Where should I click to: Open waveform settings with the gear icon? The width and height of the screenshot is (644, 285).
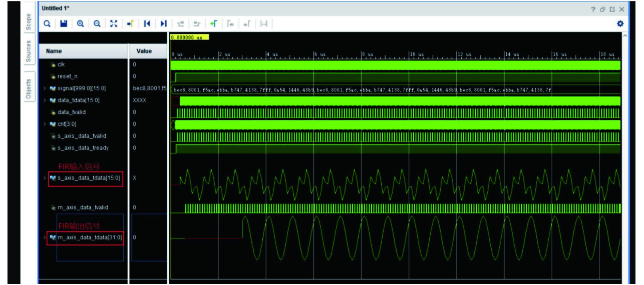620,24
